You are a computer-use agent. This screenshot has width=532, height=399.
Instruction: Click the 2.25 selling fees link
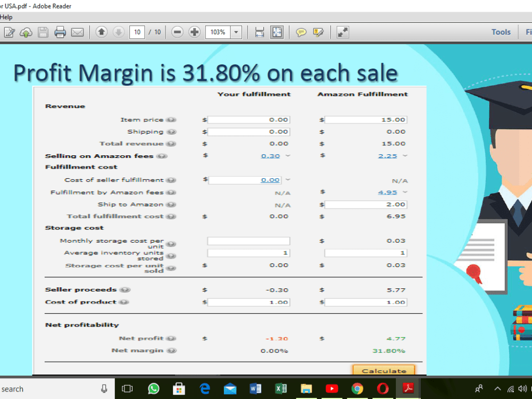(387, 156)
